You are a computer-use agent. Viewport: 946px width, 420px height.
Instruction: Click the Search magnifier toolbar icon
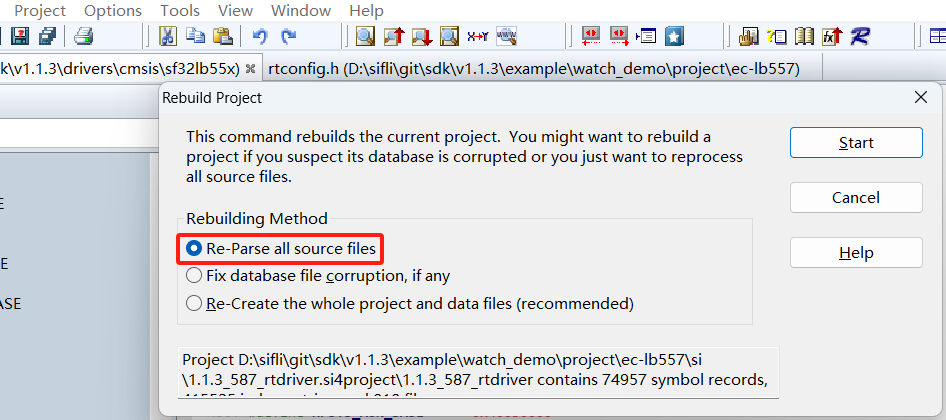point(365,36)
